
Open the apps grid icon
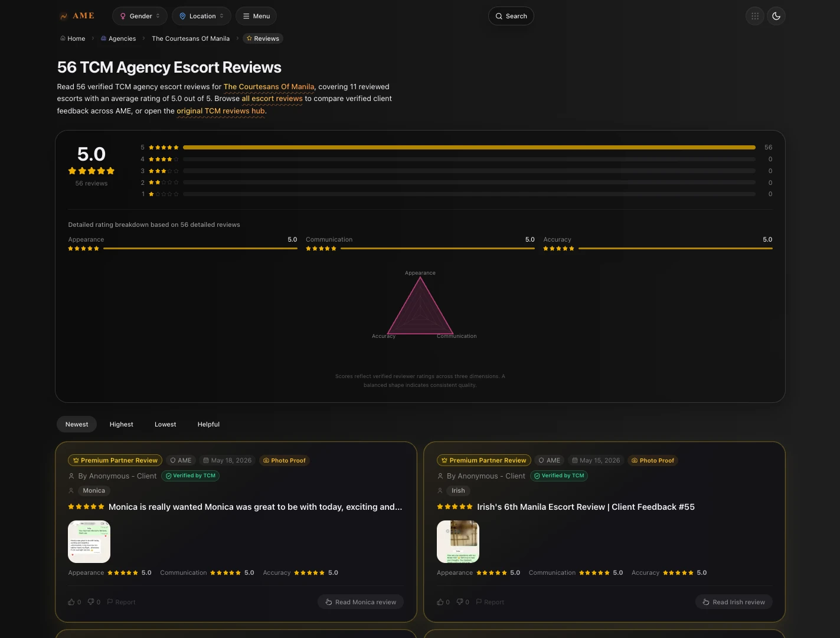pos(755,16)
